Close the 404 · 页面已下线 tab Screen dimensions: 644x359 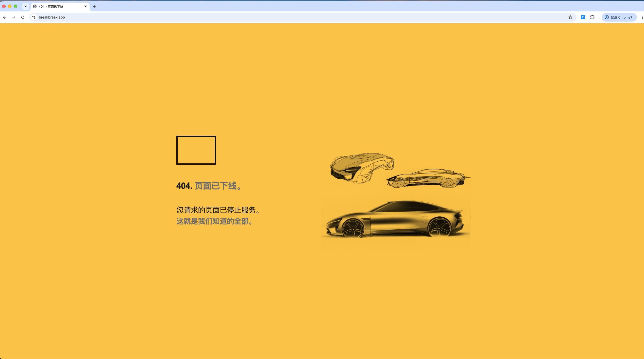[86, 6]
